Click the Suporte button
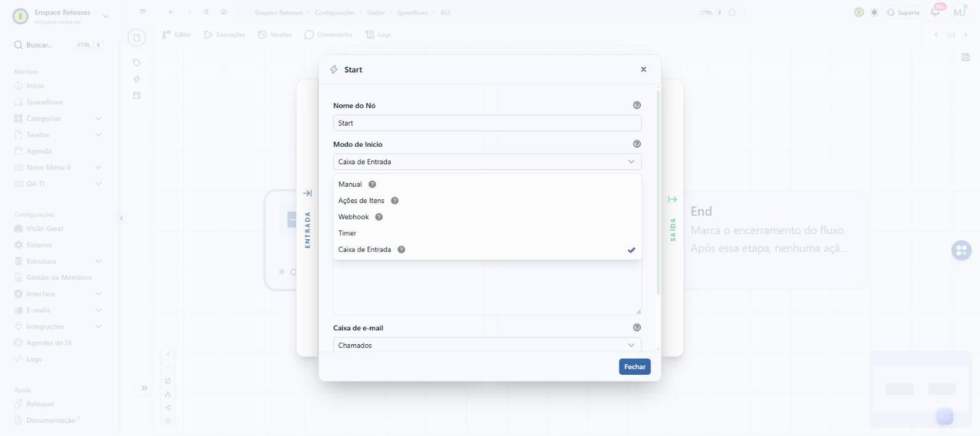The height and width of the screenshot is (436, 980). point(902,12)
